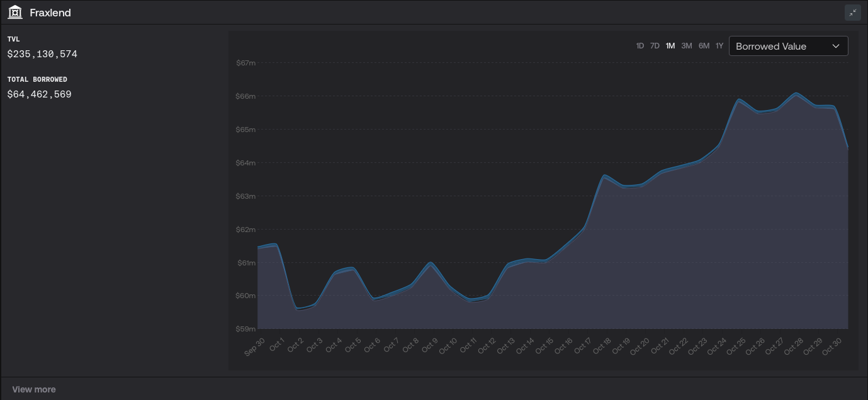Click the chart line peak above Oct 18
Image resolution: width=868 pixels, height=400 pixels.
[x=604, y=176]
